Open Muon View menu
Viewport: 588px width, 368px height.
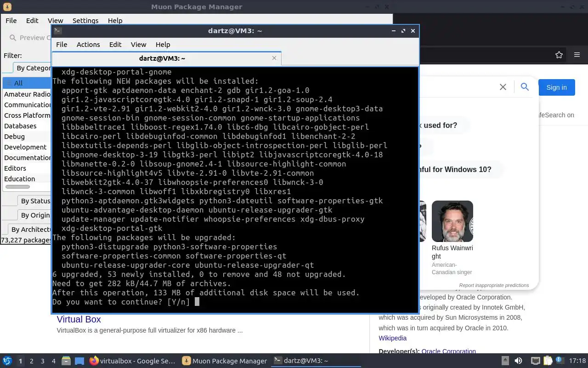56,21
